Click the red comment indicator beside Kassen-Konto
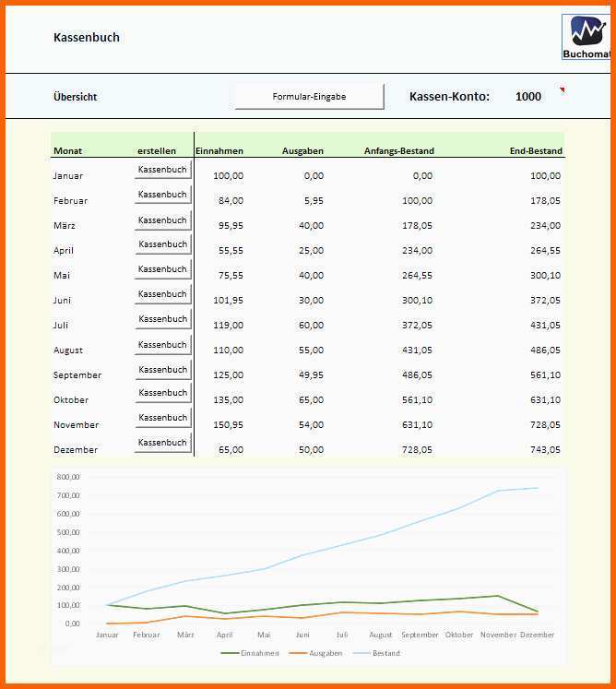The image size is (616, 689). [562, 89]
